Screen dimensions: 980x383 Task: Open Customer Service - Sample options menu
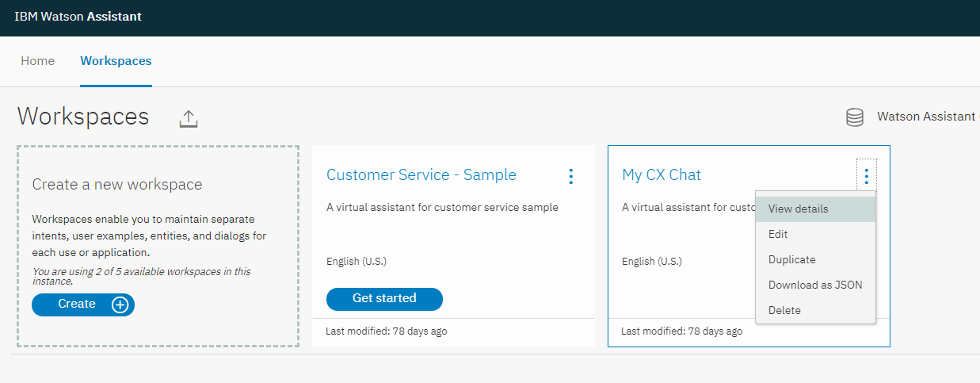click(570, 176)
